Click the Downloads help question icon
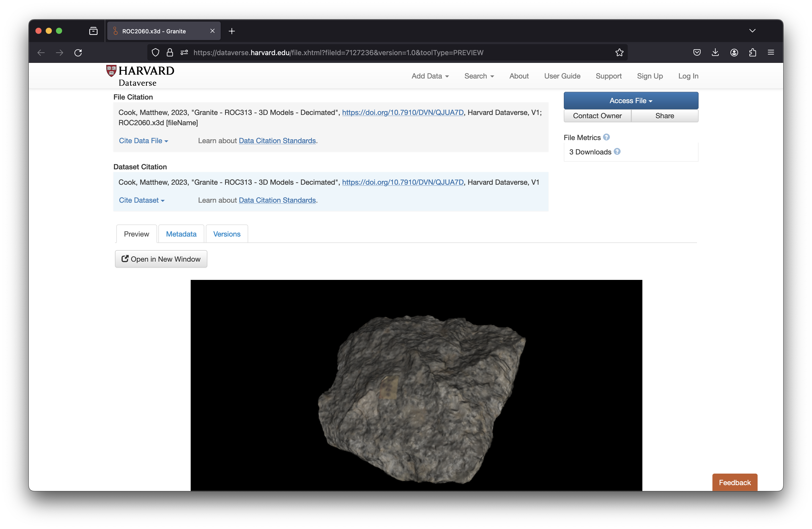The width and height of the screenshot is (812, 529). [x=617, y=151]
